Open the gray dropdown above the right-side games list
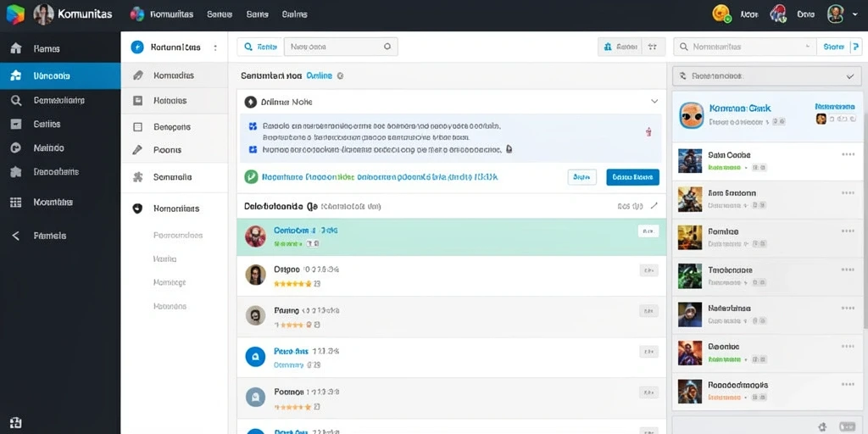This screenshot has height=434, width=868. click(767, 76)
